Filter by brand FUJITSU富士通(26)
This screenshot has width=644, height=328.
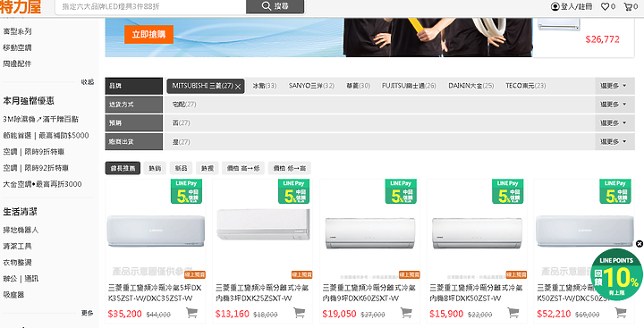pyautogui.click(x=409, y=86)
